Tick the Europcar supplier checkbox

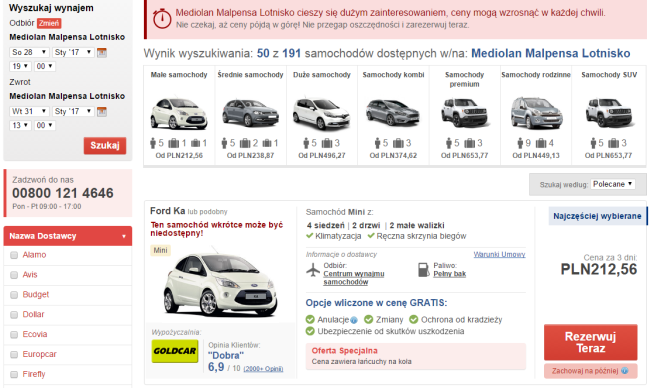(14, 354)
